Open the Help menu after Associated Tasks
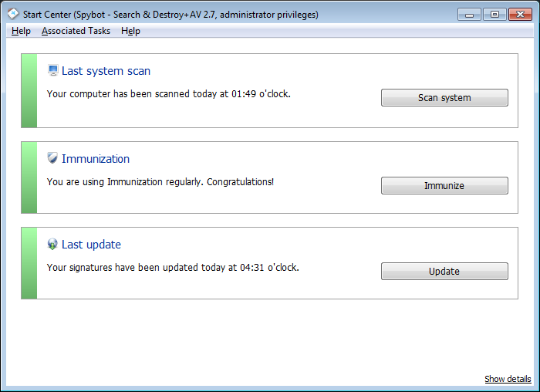This screenshot has width=540, height=392. [130, 31]
